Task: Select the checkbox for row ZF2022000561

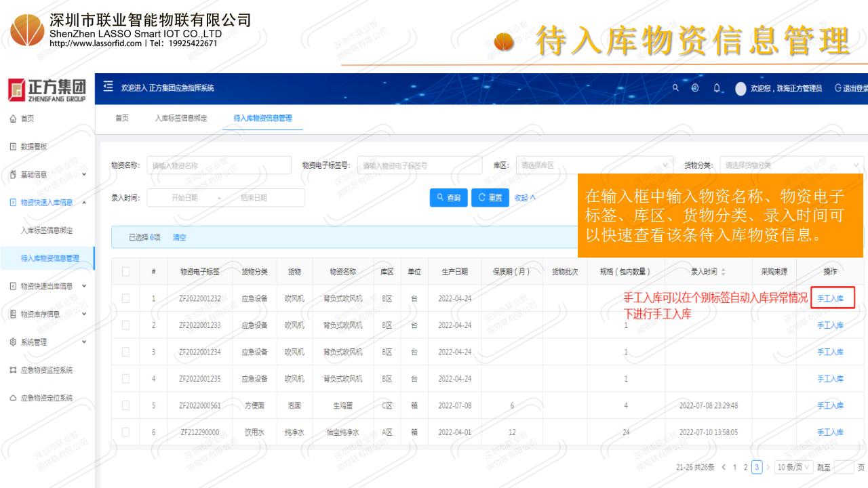Action: pos(125,405)
